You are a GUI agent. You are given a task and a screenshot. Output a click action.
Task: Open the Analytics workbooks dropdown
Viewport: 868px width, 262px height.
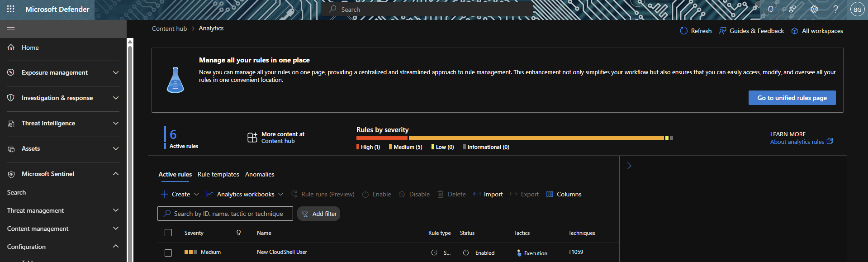[x=245, y=194]
